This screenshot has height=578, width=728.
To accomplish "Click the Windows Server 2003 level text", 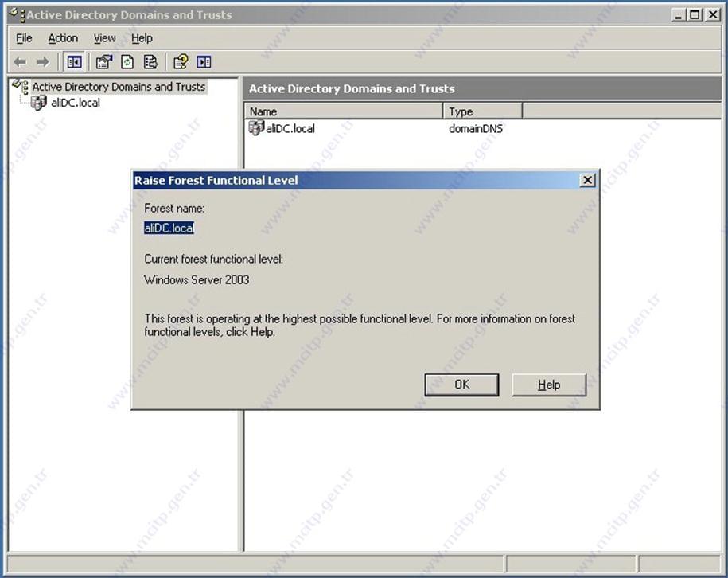I will point(197,279).
